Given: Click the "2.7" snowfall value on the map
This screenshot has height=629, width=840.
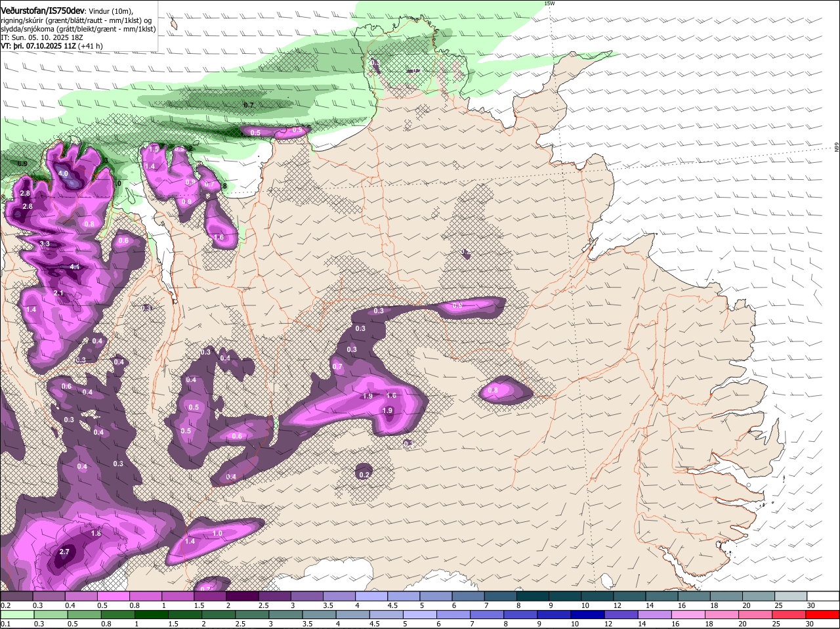Looking at the screenshot, I should [x=64, y=552].
